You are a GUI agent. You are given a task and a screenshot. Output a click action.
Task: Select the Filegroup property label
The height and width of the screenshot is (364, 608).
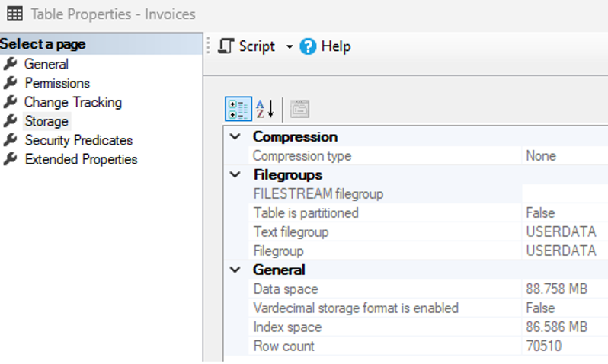tap(278, 251)
